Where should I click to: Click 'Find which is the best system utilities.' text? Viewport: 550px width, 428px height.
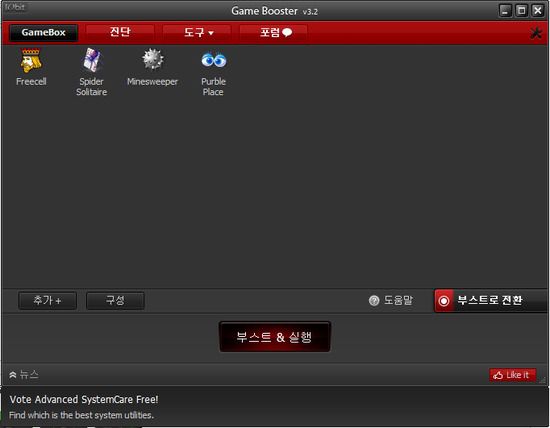tap(81, 415)
